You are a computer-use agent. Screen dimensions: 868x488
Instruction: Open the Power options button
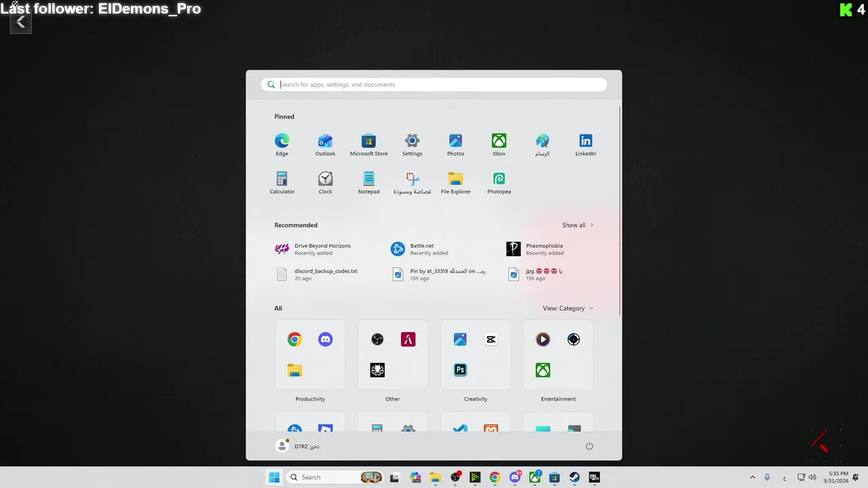[x=589, y=446]
